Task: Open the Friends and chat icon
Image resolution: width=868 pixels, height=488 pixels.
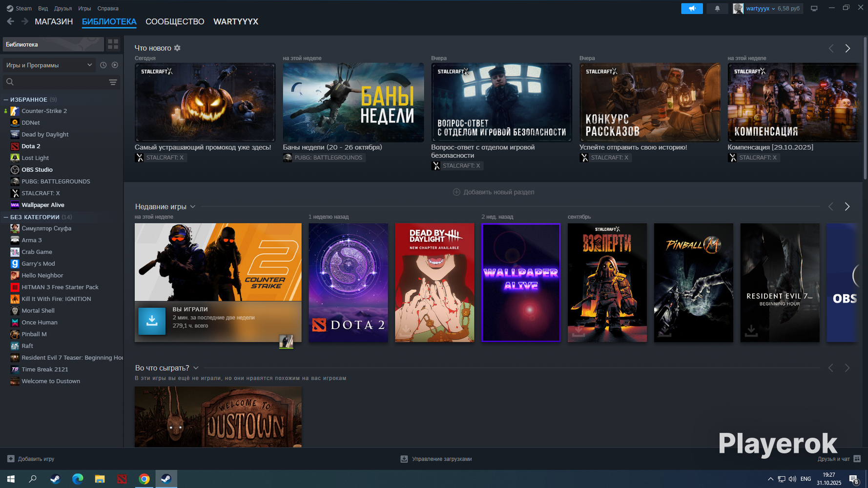Action: pyautogui.click(x=857, y=459)
